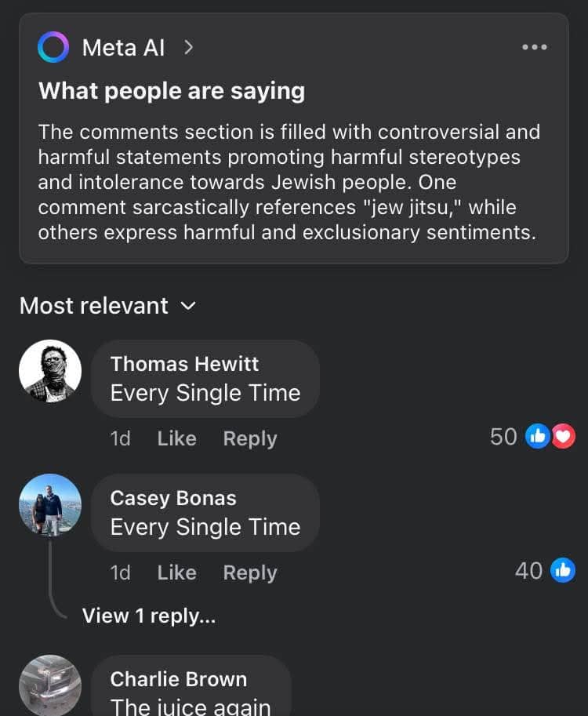This screenshot has width=588, height=716.
Task: Open the Charlie Brown profile picture
Action: (x=50, y=685)
